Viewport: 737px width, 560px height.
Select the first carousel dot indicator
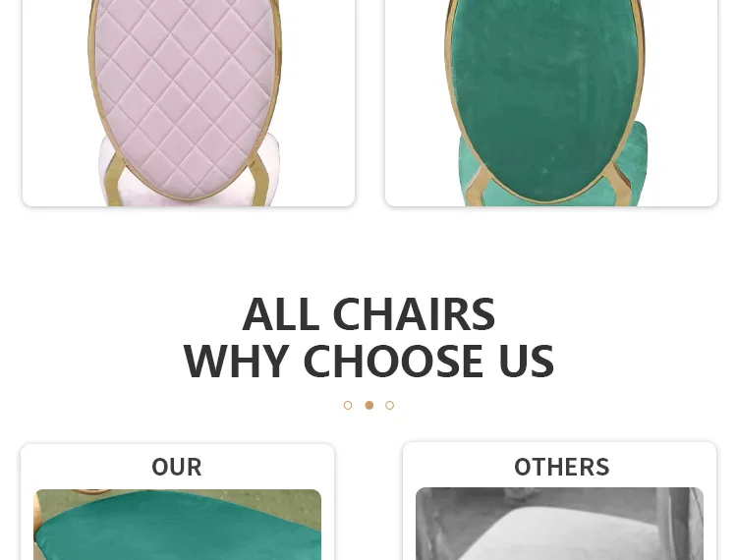(x=348, y=405)
